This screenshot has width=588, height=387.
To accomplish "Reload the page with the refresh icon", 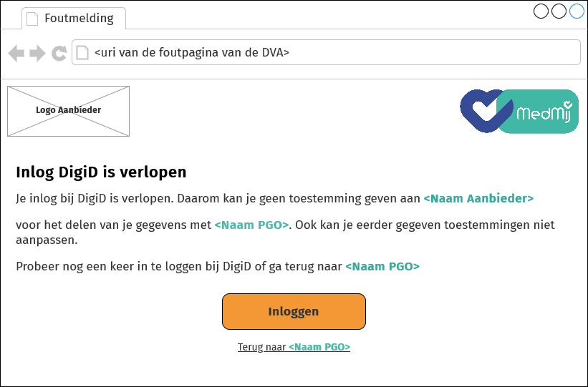I will (x=59, y=53).
